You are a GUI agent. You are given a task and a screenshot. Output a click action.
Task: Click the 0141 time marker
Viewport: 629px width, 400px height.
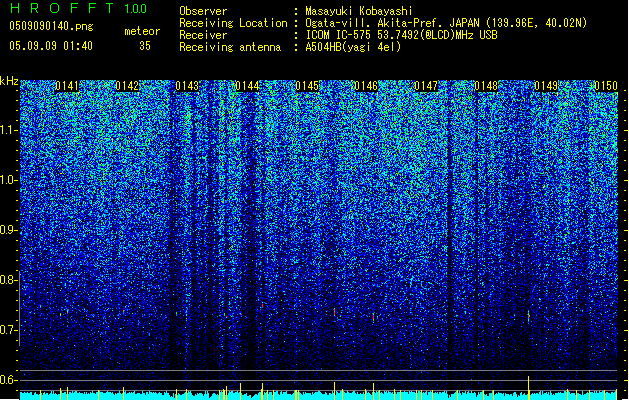[x=67, y=86]
